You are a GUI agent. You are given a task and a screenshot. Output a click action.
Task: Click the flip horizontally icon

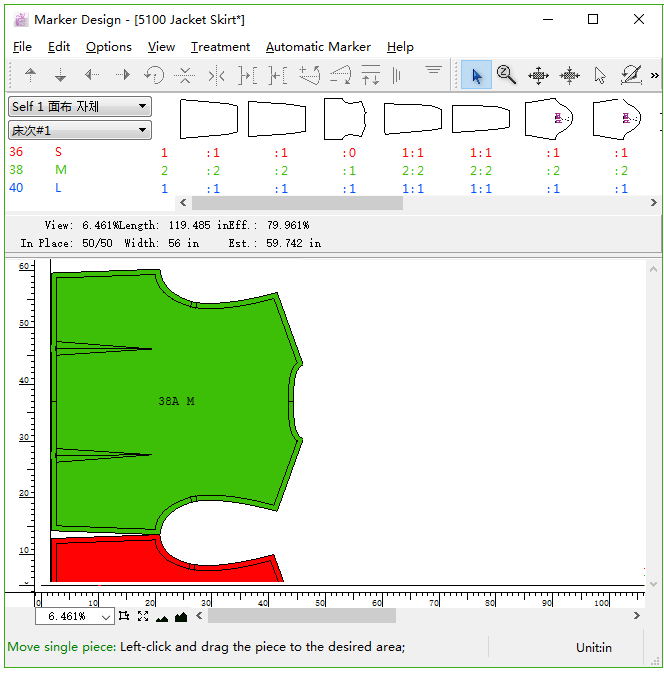tap(216, 76)
